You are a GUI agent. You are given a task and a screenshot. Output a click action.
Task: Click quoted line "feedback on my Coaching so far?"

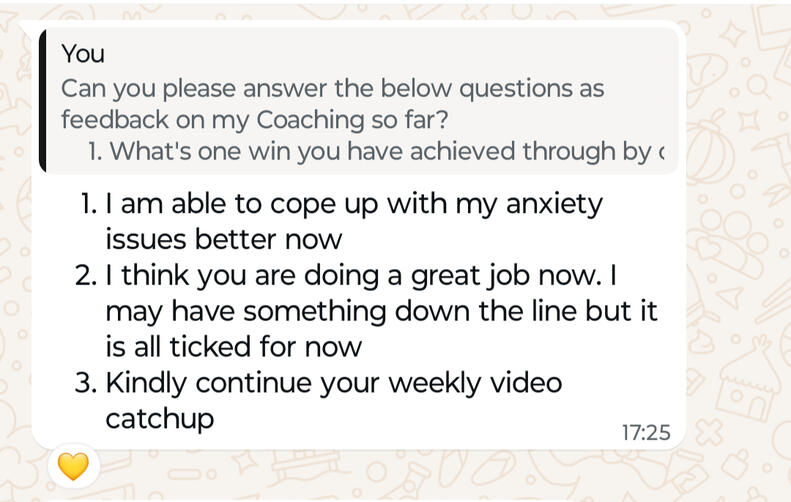click(x=254, y=120)
